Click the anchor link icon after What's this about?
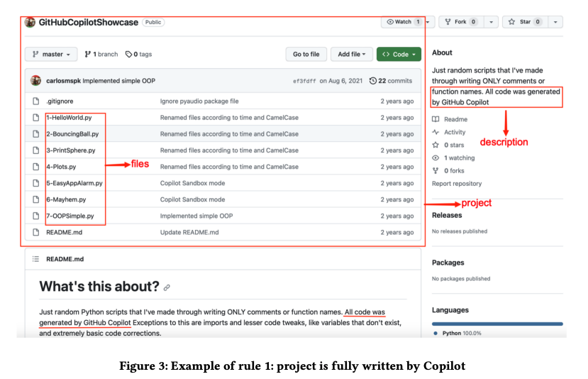 tap(167, 287)
